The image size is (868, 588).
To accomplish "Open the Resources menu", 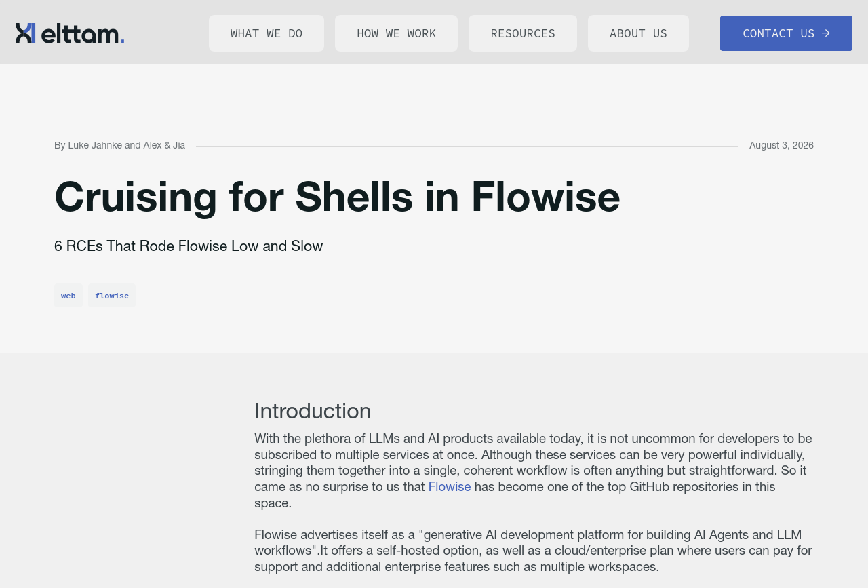I will click(x=523, y=33).
